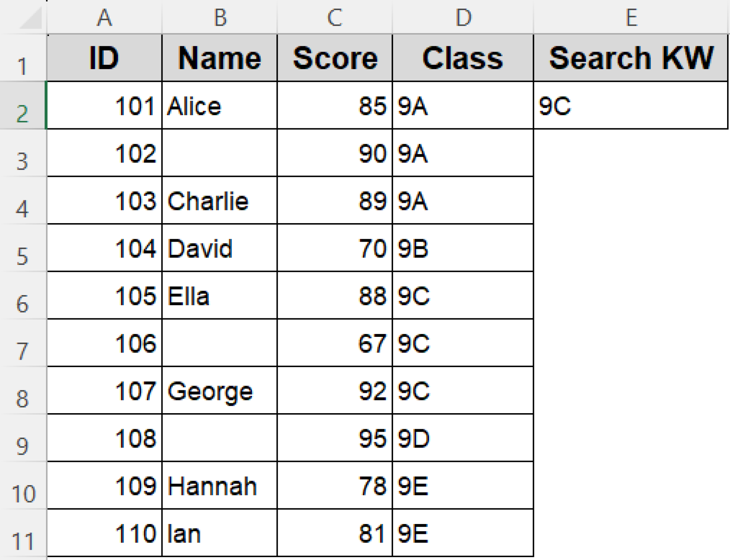Image resolution: width=730 pixels, height=560 pixels.
Task: Select row 11 header
Action: [23, 533]
